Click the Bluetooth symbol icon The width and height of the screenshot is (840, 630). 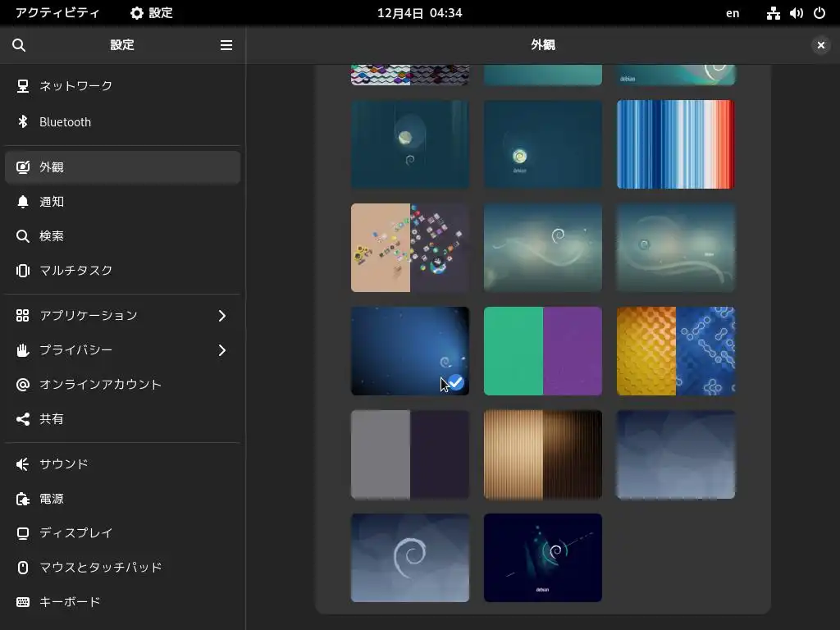pyautogui.click(x=22, y=121)
